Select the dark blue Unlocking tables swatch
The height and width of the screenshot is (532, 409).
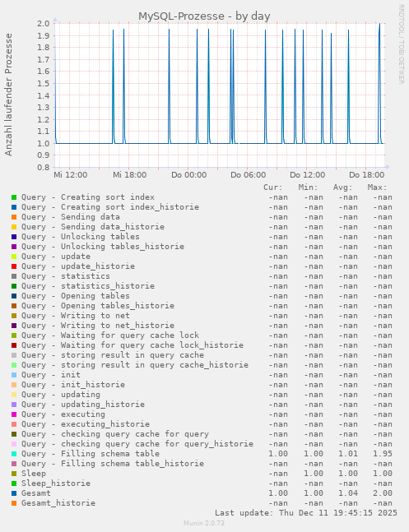(14, 237)
